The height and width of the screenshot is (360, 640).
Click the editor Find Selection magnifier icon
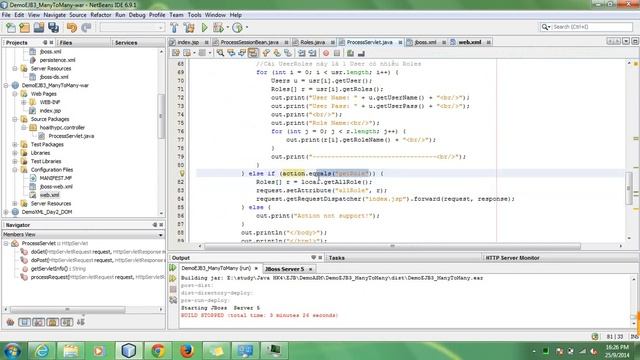click(x=220, y=53)
